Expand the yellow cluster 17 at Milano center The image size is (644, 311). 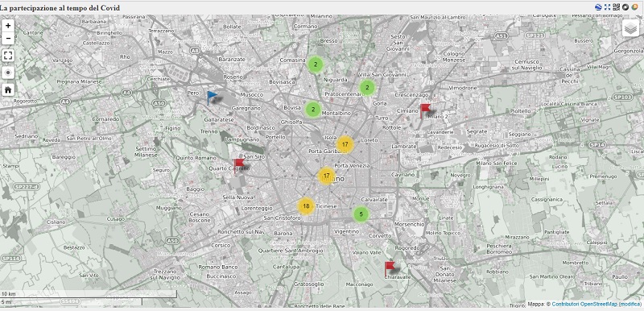tap(327, 176)
